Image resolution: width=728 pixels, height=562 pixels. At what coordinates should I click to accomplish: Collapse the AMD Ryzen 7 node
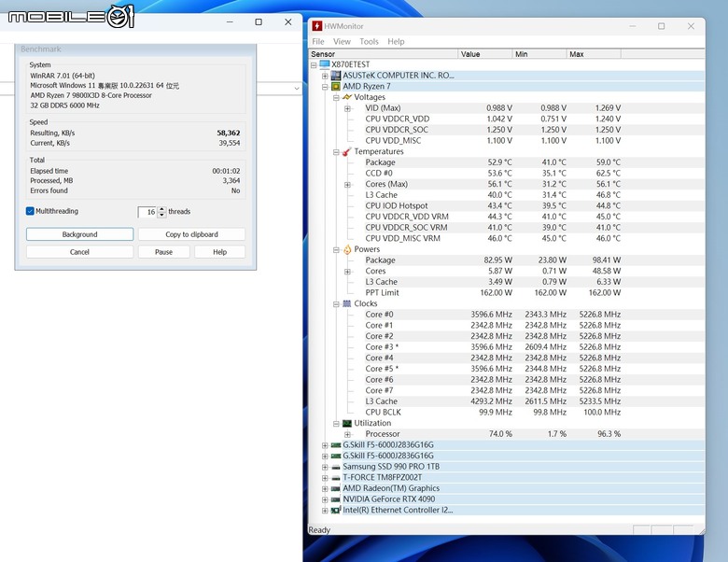325,87
